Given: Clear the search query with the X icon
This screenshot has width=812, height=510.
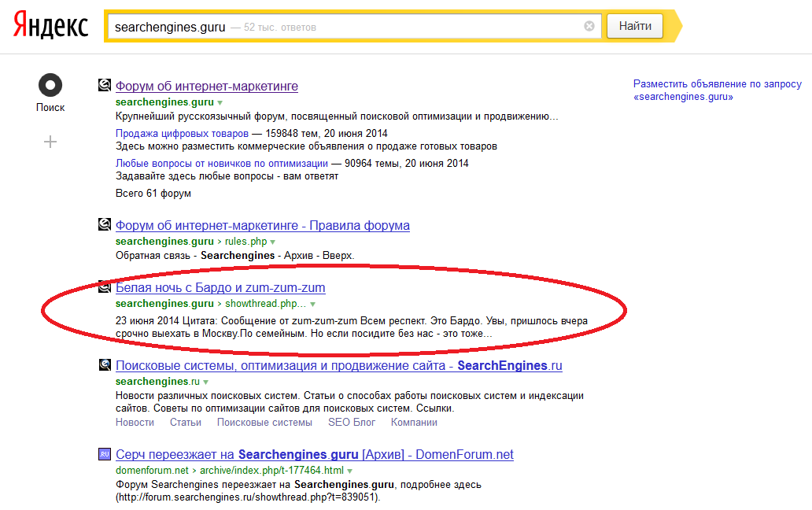Looking at the screenshot, I should (589, 26).
